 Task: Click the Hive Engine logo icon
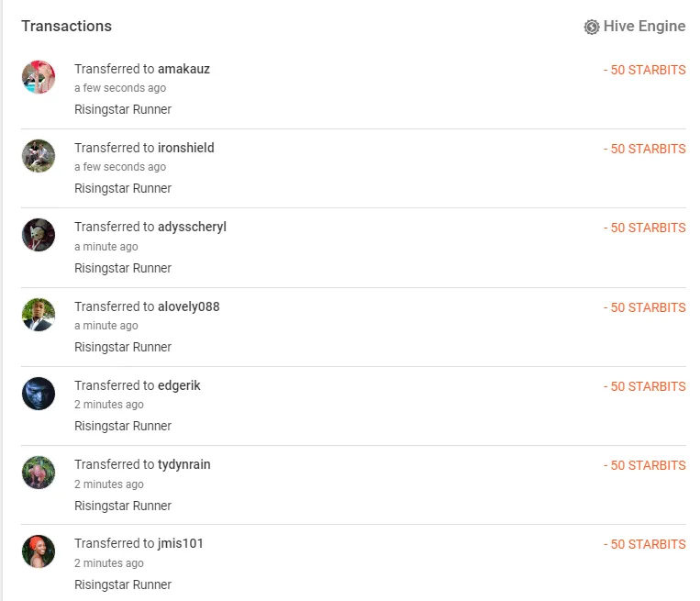[x=592, y=27]
